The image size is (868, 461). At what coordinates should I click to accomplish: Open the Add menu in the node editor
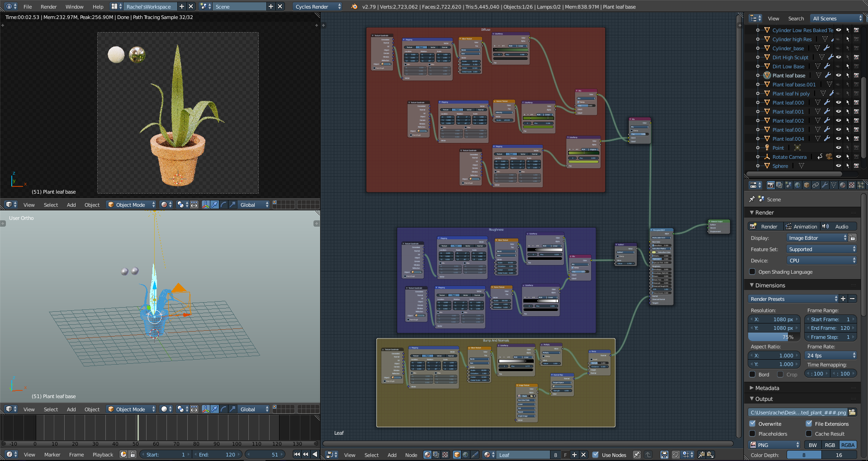(392, 455)
